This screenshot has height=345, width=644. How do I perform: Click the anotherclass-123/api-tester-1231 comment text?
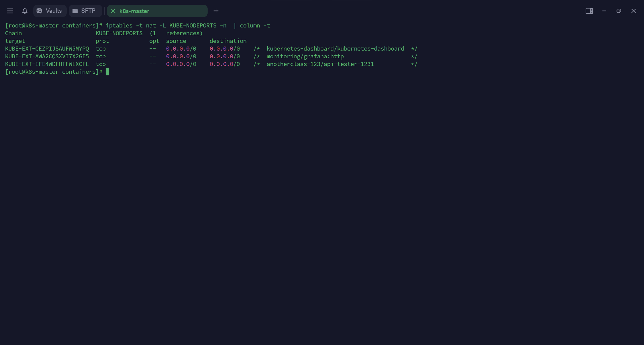(x=320, y=64)
